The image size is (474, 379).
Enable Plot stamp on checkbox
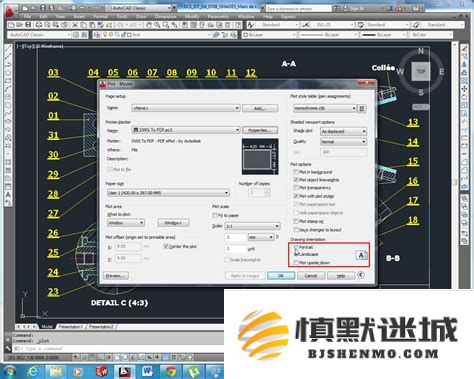pyautogui.click(x=296, y=221)
